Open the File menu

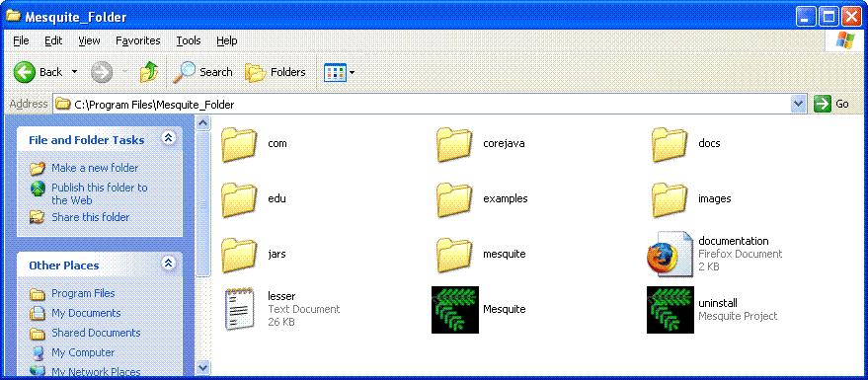click(21, 40)
